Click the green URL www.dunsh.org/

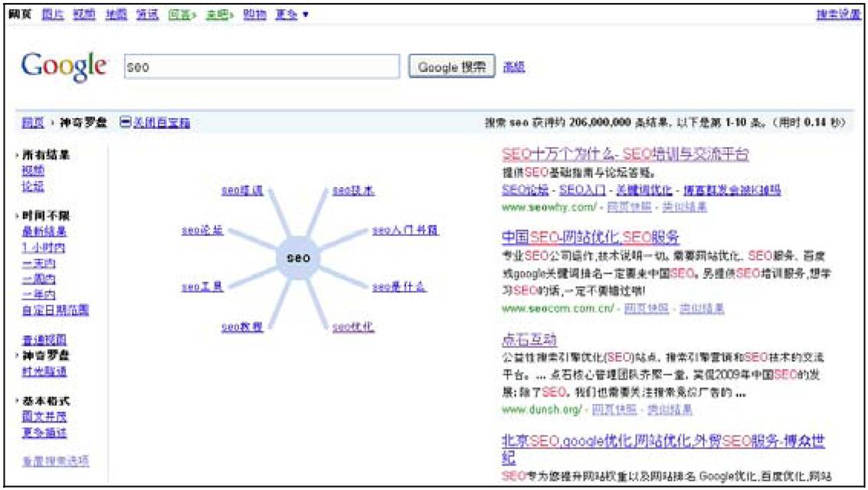click(x=542, y=409)
